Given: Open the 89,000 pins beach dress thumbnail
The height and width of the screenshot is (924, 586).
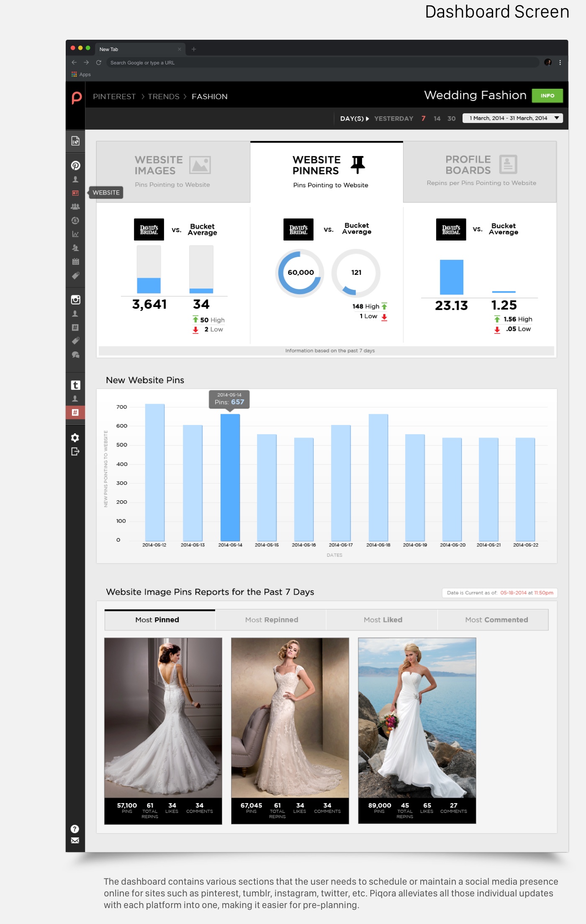Looking at the screenshot, I should coord(417,717).
